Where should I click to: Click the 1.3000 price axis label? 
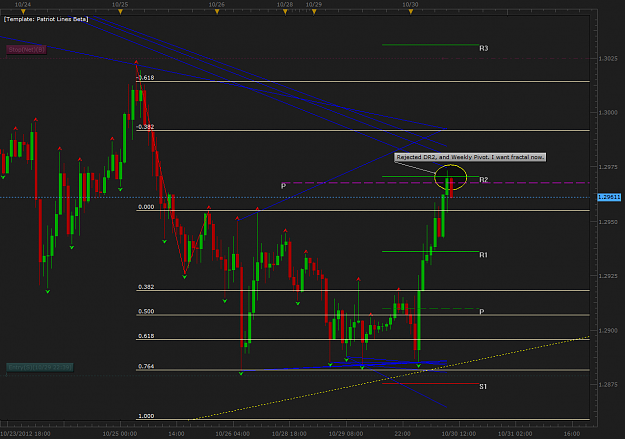608,112
